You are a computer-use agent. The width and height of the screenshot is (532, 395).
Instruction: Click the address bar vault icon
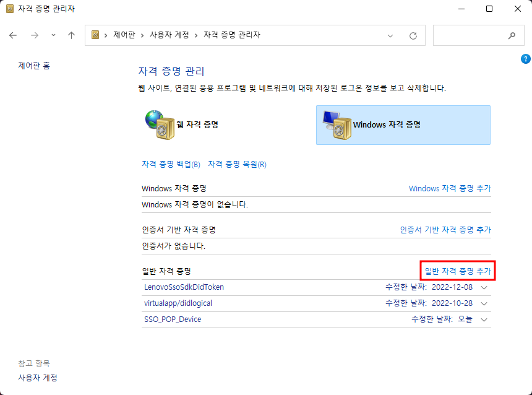pos(95,35)
